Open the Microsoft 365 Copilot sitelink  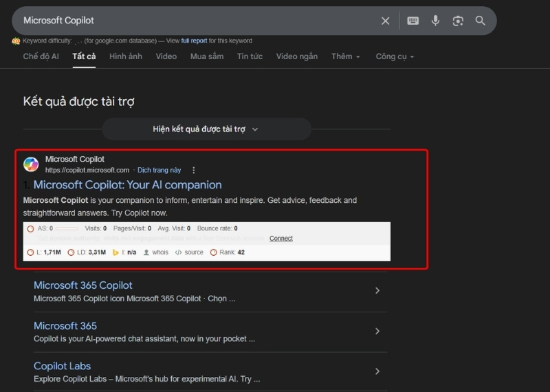point(83,285)
